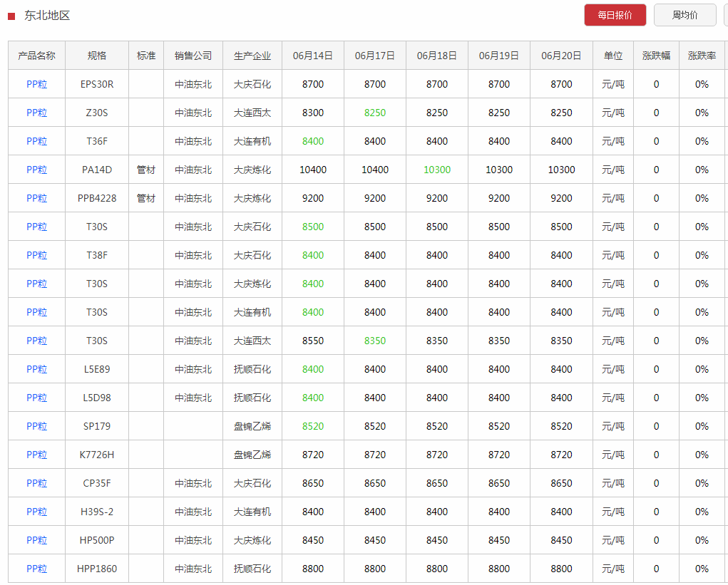Select the 06月18日 column header
Image resolution: width=728 pixels, height=585 pixels.
(x=437, y=56)
